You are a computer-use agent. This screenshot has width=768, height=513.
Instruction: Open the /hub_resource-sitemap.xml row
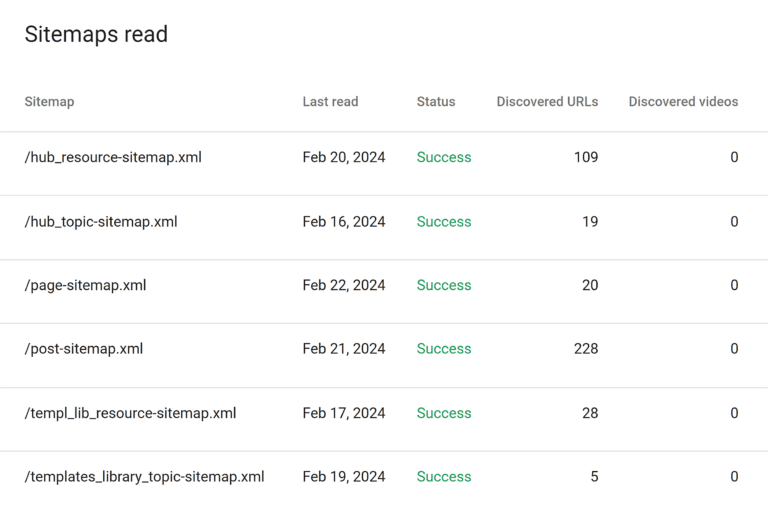[113, 157]
